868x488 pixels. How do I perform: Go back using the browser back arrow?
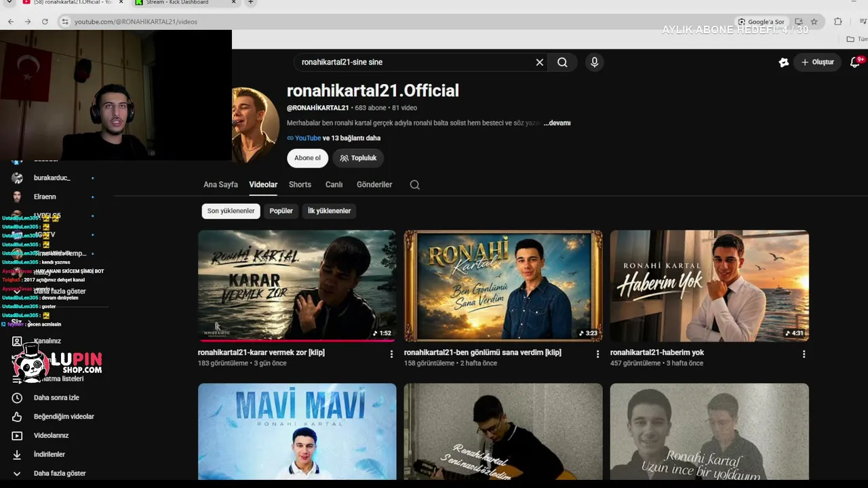coord(11,22)
